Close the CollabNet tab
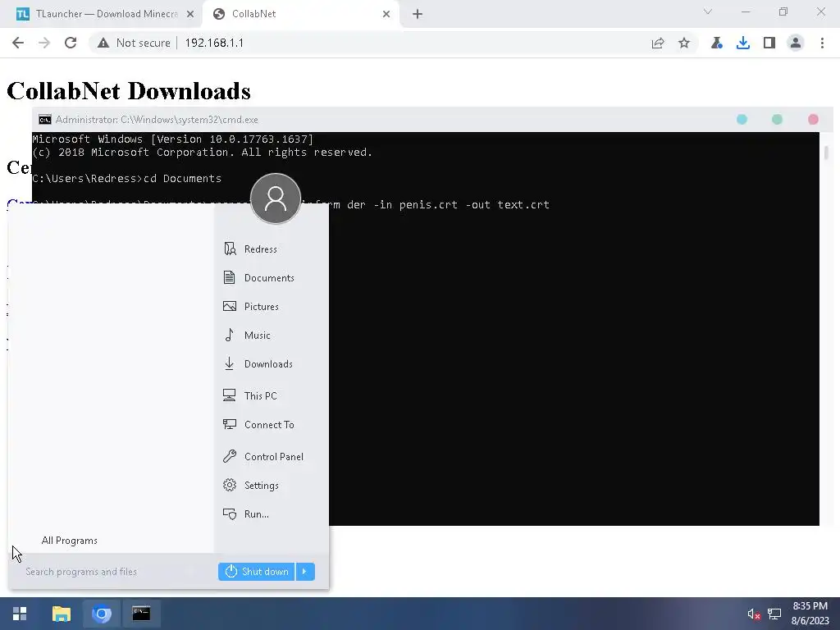This screenshot has height=630, width=840. coord(386,14)
